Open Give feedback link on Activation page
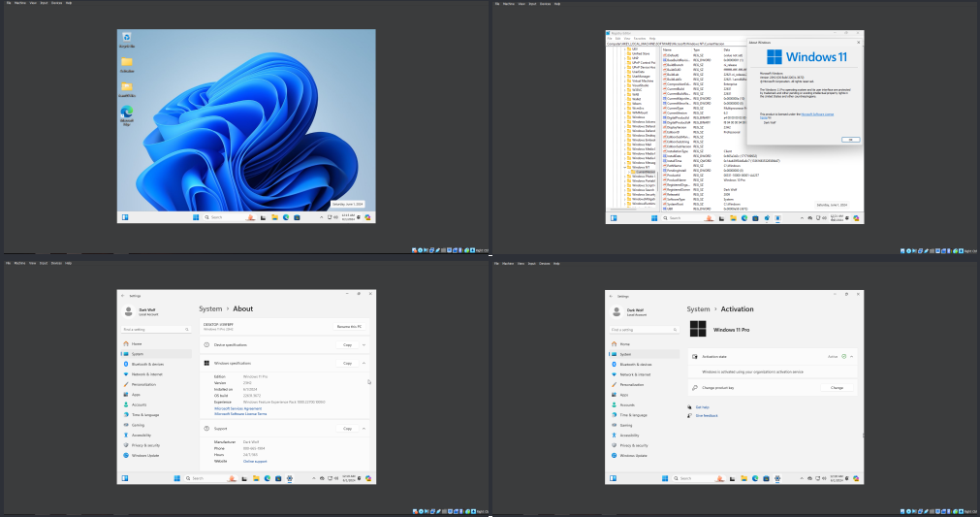 707,416
